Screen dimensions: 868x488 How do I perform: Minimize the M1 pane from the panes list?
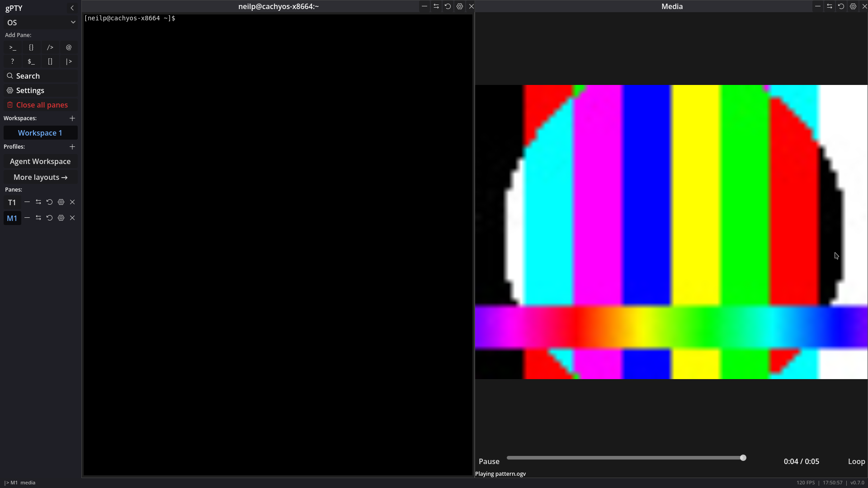[27, 218]
